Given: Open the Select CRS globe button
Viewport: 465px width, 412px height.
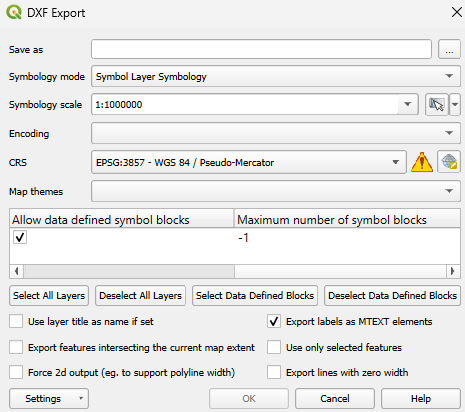Looking at the screenshot, I should coord(449,162).
